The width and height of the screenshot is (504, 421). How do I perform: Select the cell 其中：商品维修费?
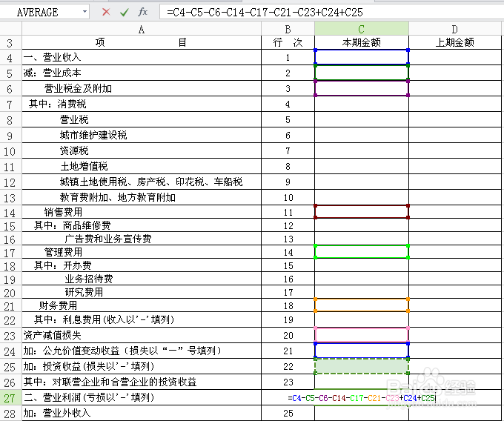tap(142, 225)
